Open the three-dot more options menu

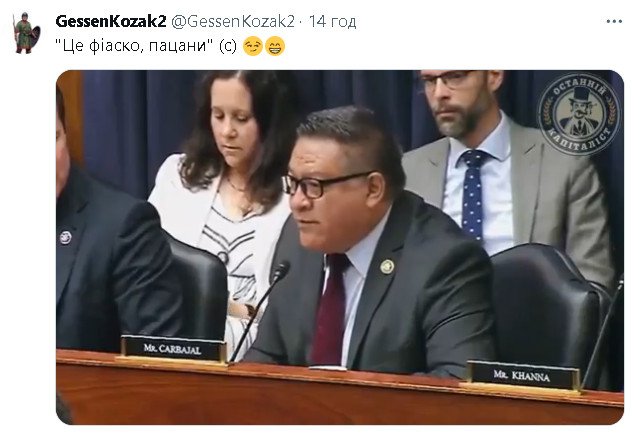[614, 21]
